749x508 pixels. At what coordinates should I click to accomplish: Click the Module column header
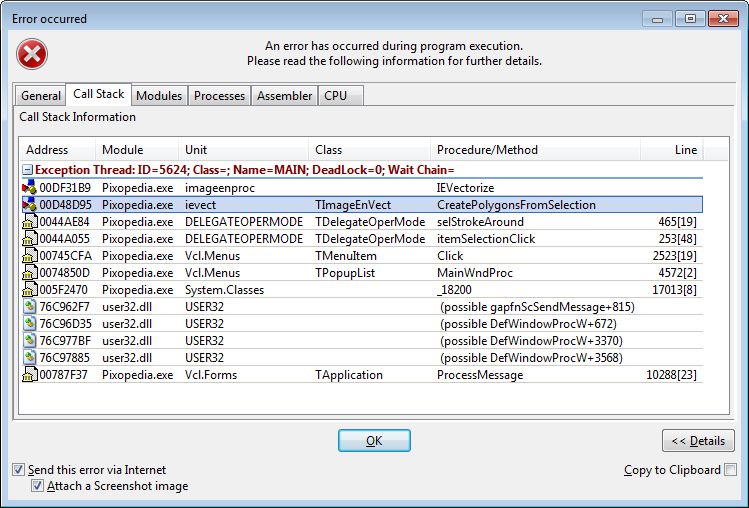(137, 150)
